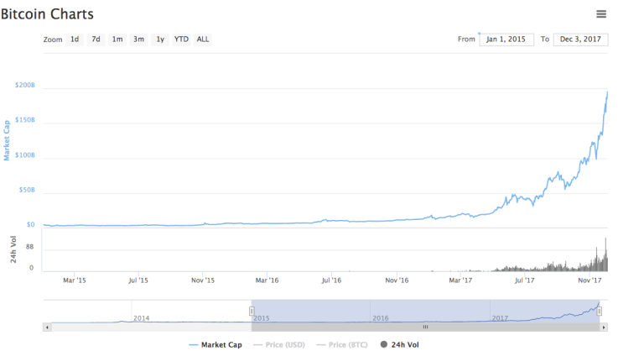
Task: Set zoom to 1d
Action: (75, 39)
